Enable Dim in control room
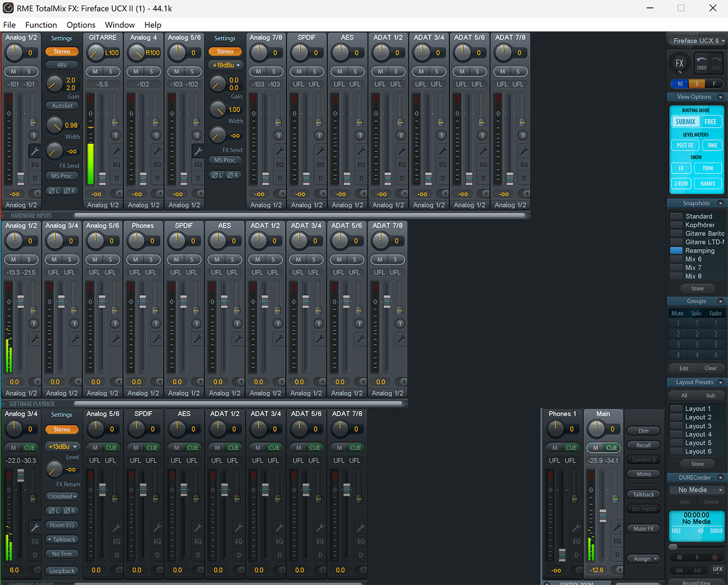The image size is (728, 585). tap(643, 431)
